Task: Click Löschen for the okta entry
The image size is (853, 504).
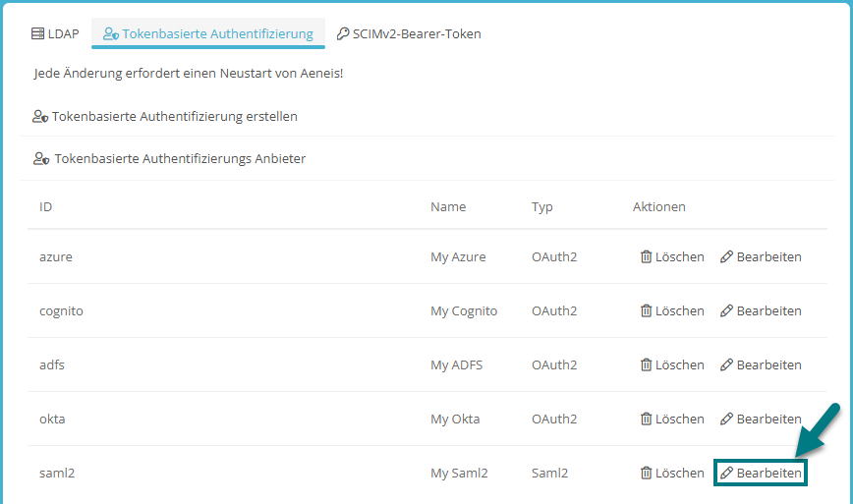Action: click(672, 419)
